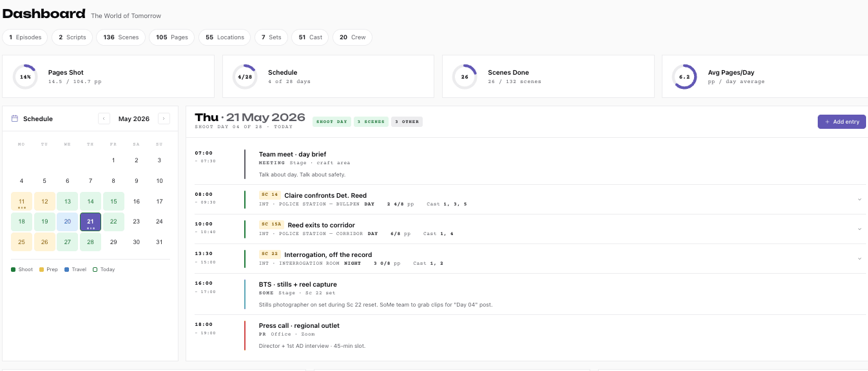Select May 12 in the calendar
This screenshot has height=371, width=868.
click(44, 202)
